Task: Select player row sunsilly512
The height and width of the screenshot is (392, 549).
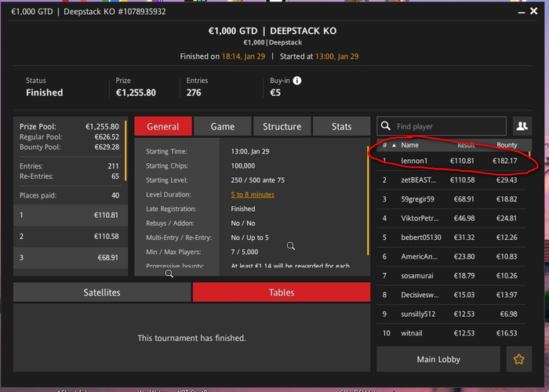Action: coord(452,314)
